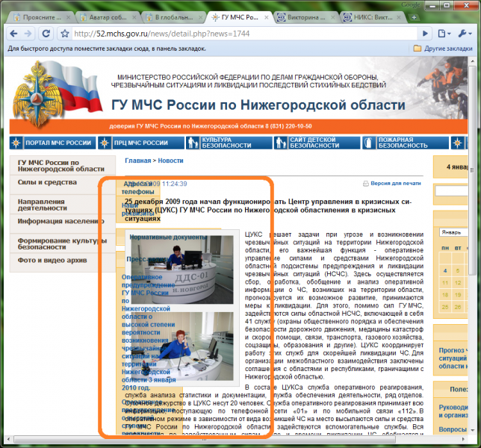Click the Go arrow beside the address bar
The height and width of the screenshot is (448, 481).
[x=425, y=34]
